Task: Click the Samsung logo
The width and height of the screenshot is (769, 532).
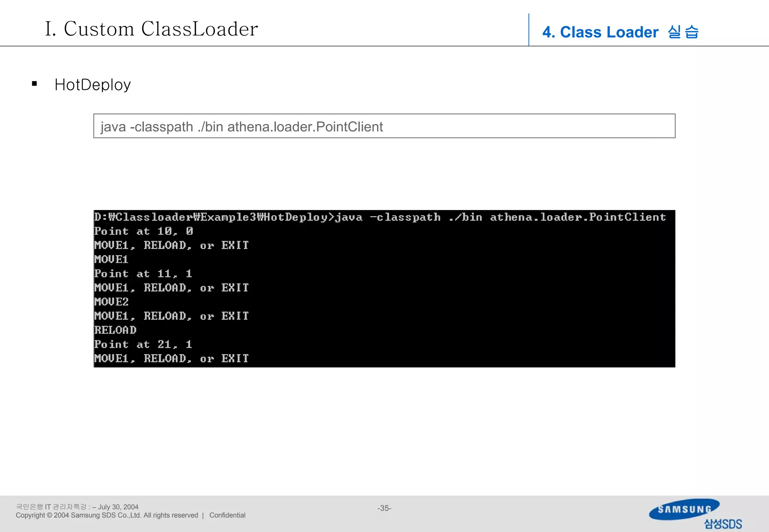Action: coord(684,509)
